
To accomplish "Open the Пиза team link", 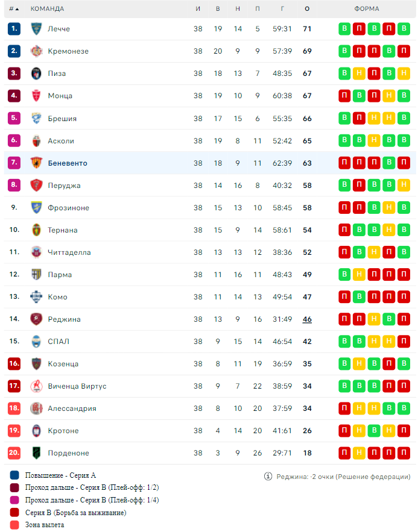I will tap(57, 74).
